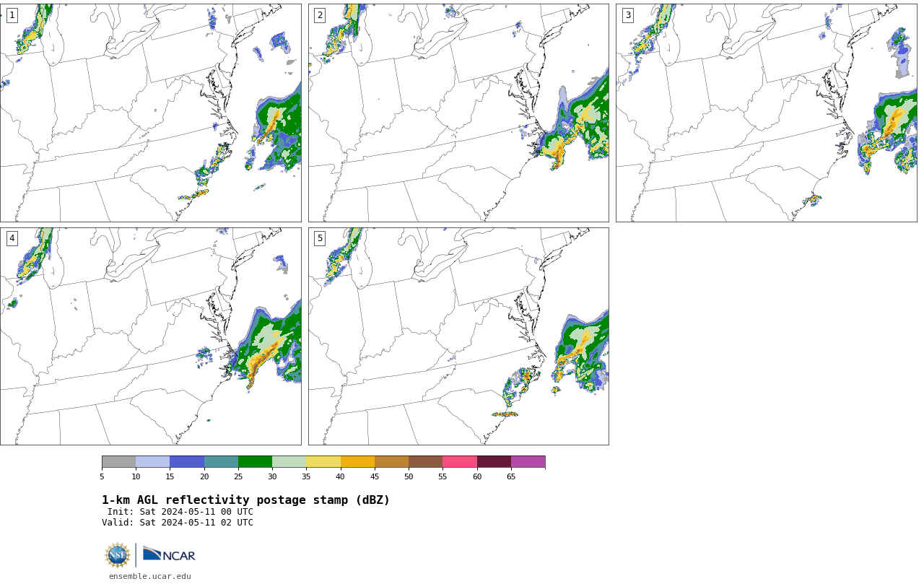Click the NSF logo icon
This screenshot has width=924, height=584.
pyautogui.click(x=118, y=555)
